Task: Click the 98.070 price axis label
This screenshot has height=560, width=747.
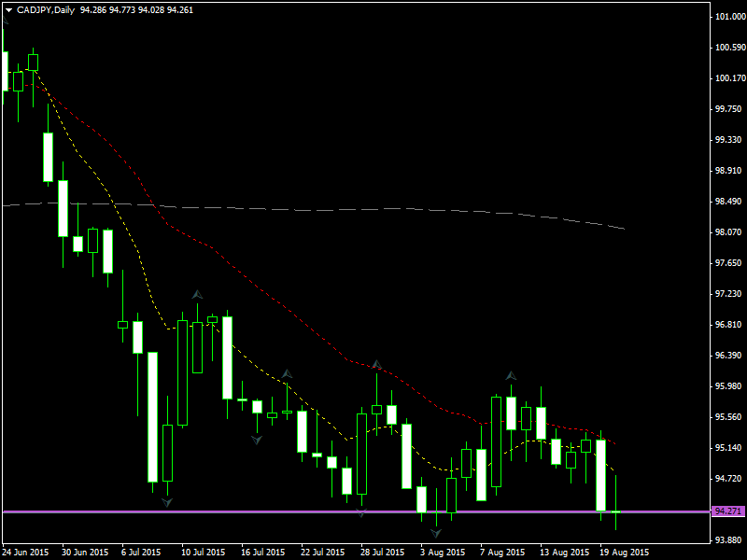Action: click(730, 231)
